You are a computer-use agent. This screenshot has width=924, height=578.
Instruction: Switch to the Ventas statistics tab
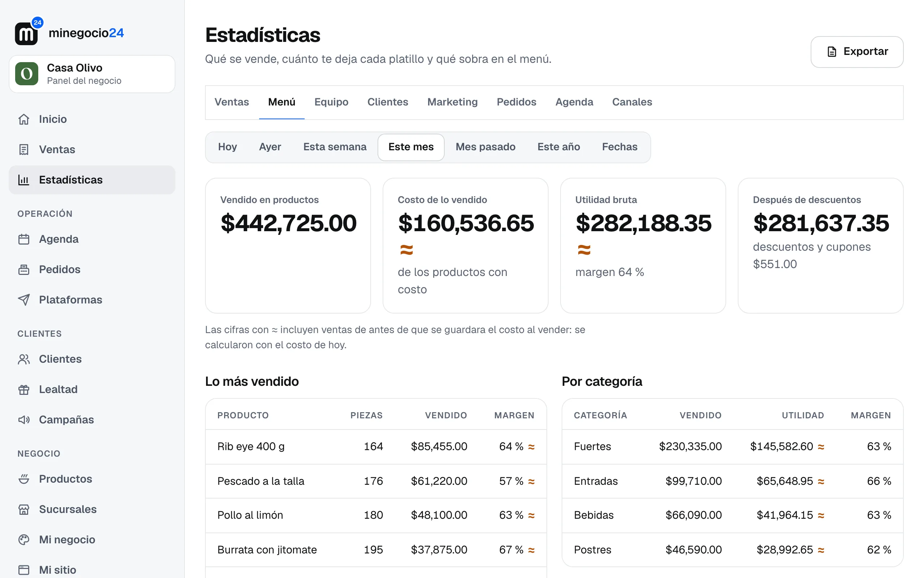pos(231,102)
